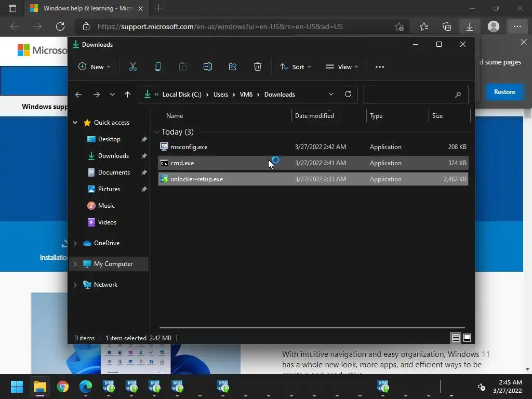Click the Copy icon in Explorer toolbar
Image resolution: width=532 pixels, height=399 pixels.
tap(158, 67)
